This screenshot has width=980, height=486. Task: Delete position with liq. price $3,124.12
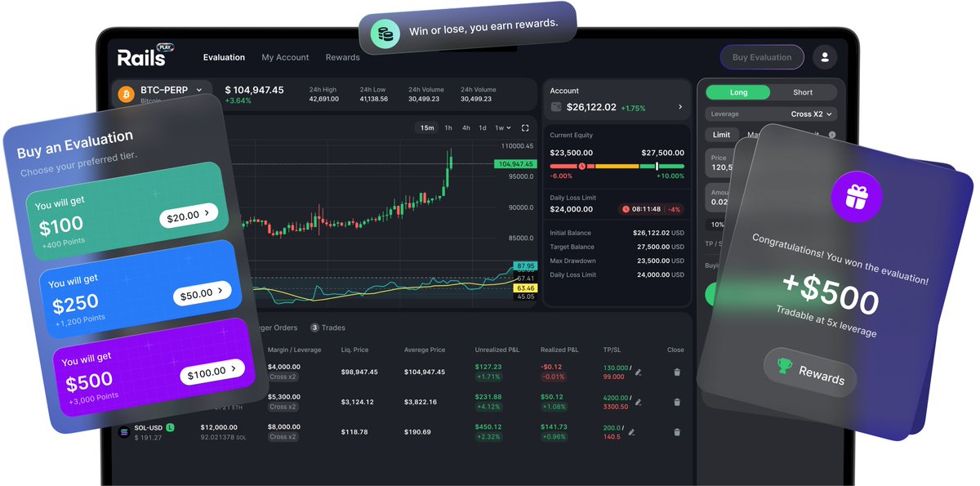pyautogui.click(x=676, y=402)
